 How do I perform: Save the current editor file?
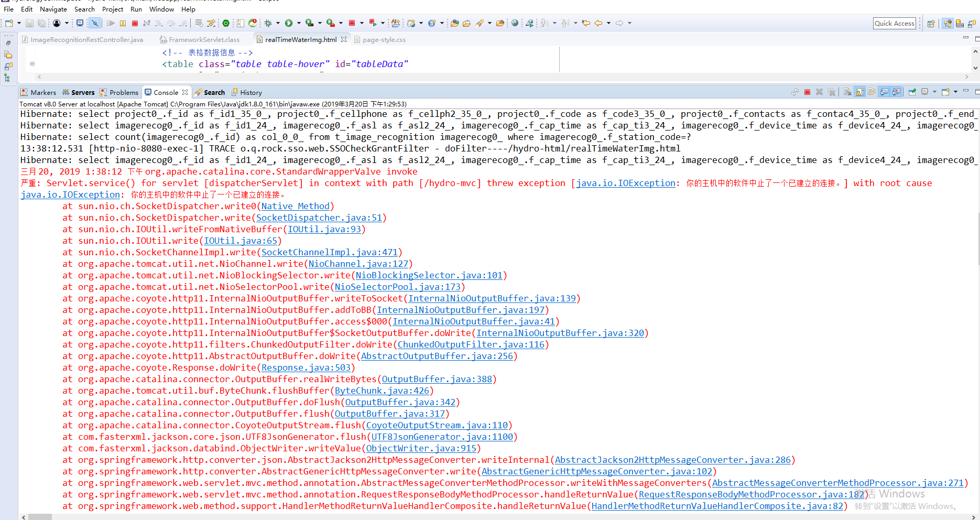coord(29,23)
